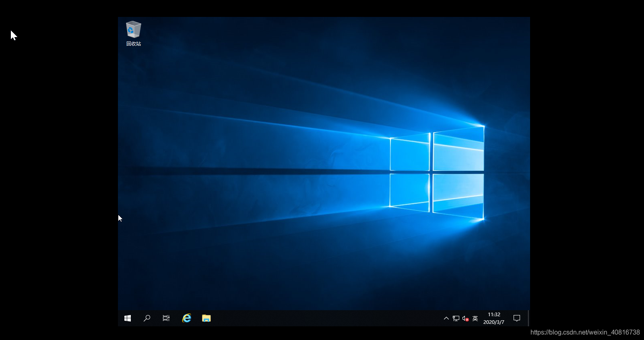Open the Windows Start menu

[x=128, y=318]
